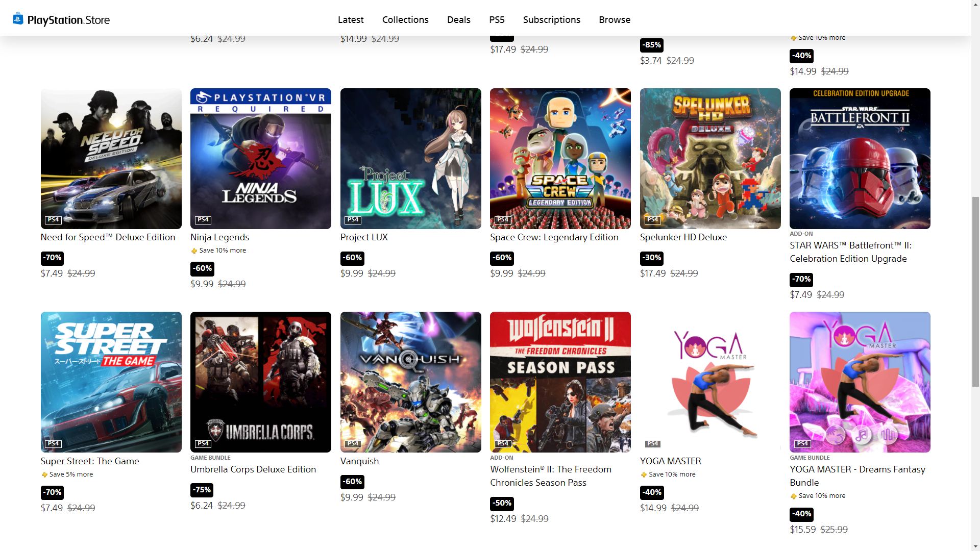Click the PlayStation Store logo icon

18,19
